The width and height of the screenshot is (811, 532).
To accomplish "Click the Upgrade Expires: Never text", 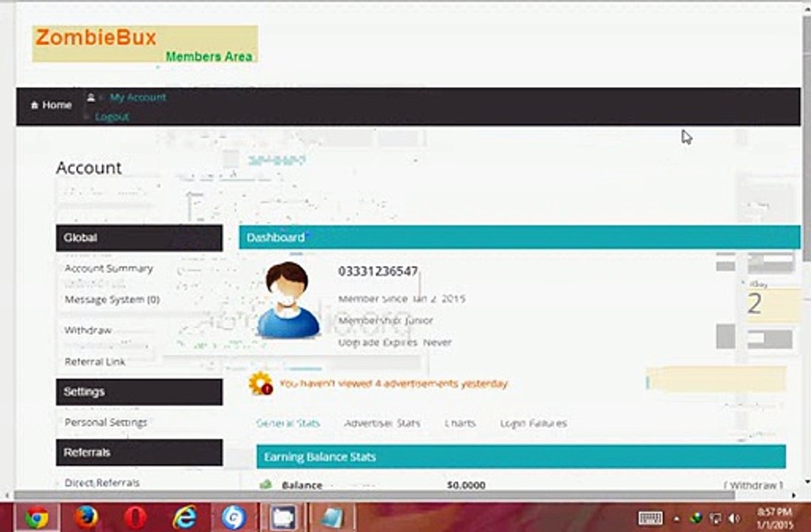I will tap(396, 342).
